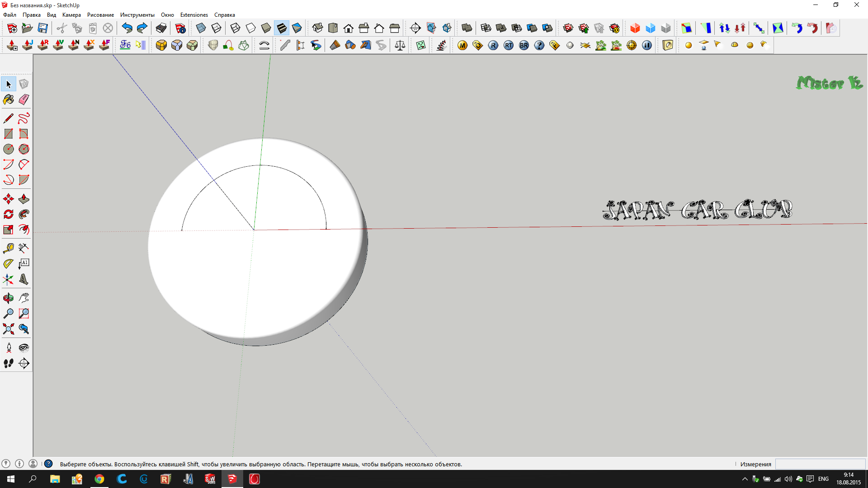Click the Print icon

(161, 28)
